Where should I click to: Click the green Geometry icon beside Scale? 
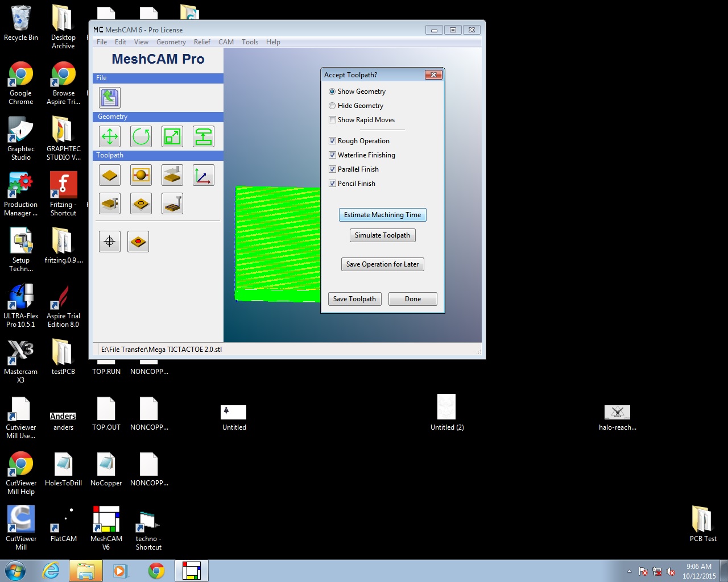(x=204, y=136)
